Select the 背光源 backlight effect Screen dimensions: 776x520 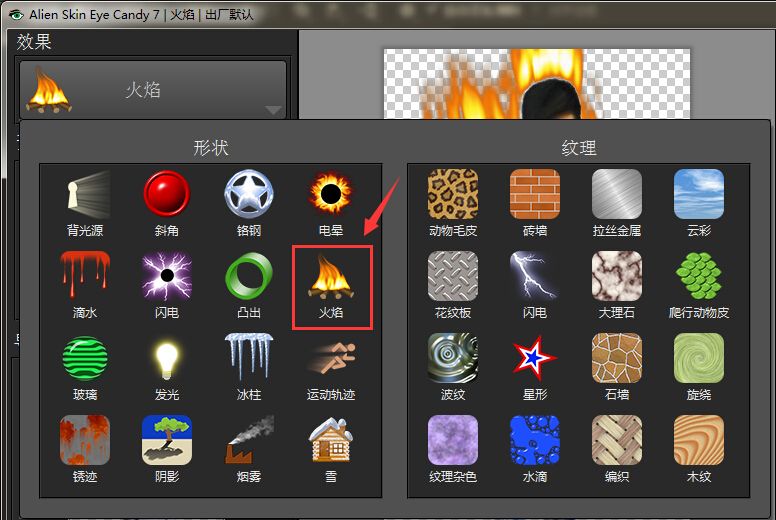(85, 203)
